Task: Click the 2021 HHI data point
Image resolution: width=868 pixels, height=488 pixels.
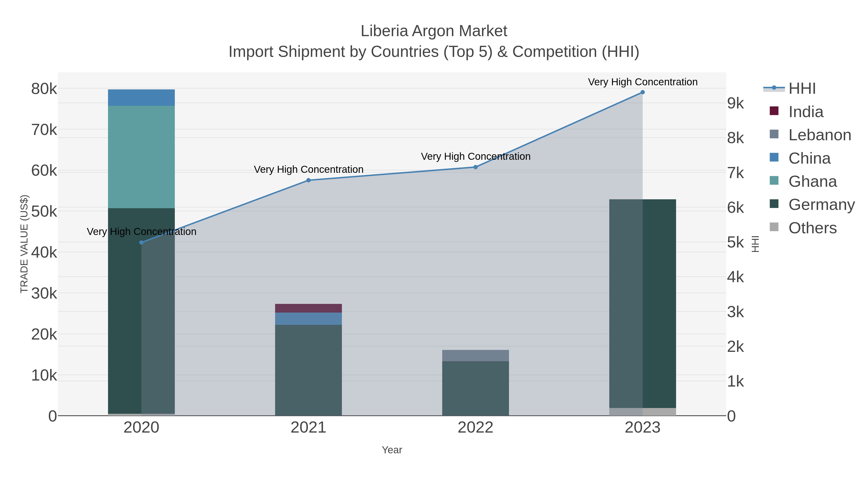Action: click(308, 180)
